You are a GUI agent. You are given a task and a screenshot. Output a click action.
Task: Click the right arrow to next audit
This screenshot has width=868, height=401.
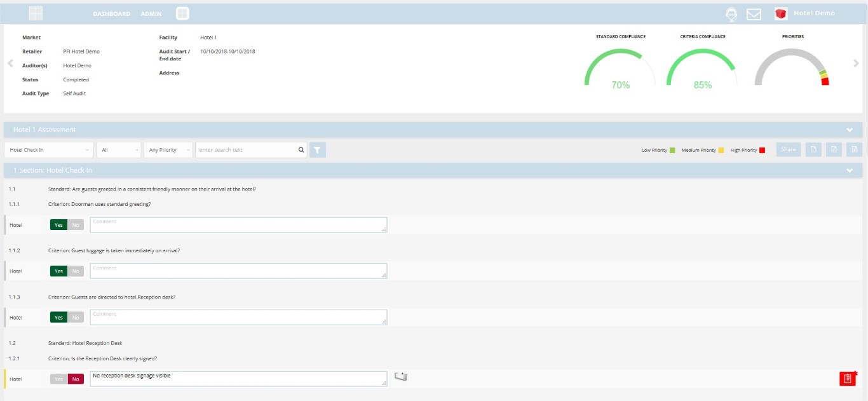click(856, 64)
